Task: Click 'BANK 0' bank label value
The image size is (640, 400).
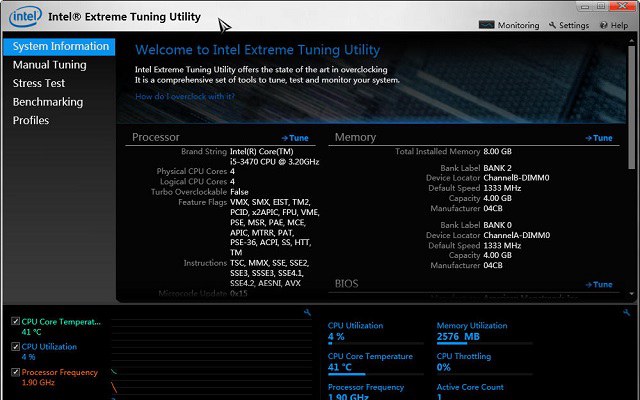Action: pyautogui.click(x=497, y=225)
